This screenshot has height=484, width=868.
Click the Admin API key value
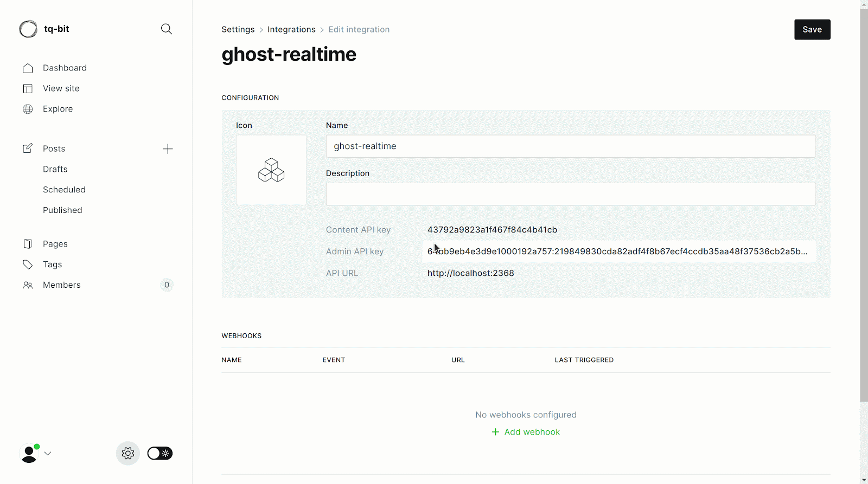(x=617, y=251)
